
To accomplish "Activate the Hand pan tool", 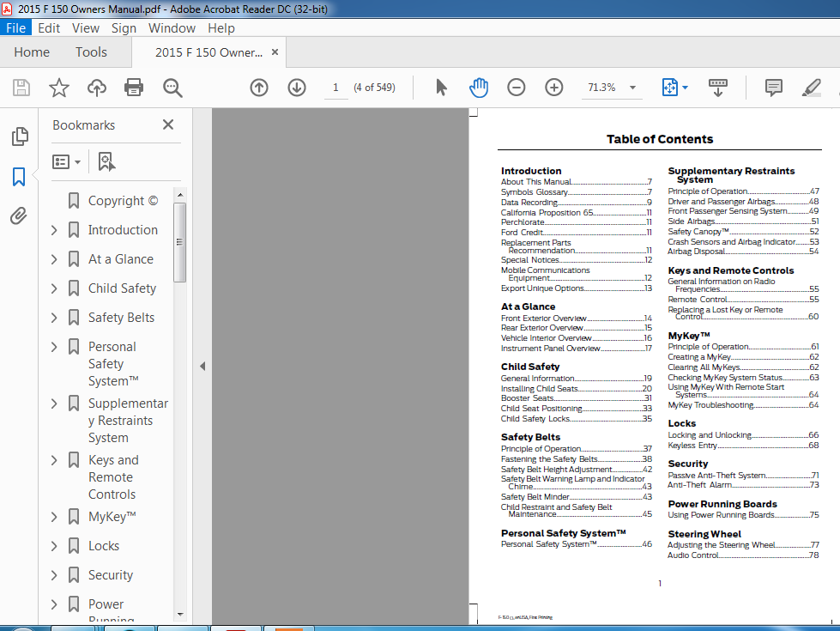I will click(479, 88).
